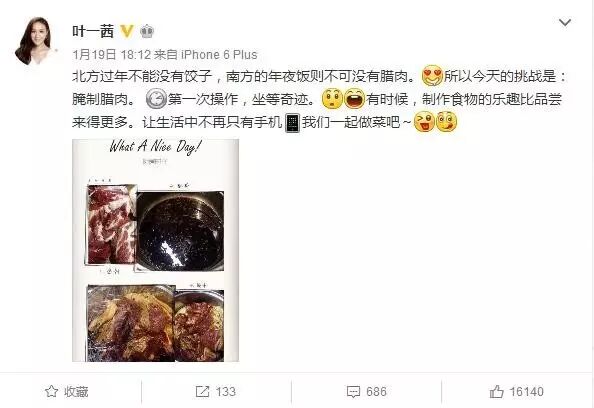Click the winking tongue emoji
594x408 pixels.
tap(424, 122)
